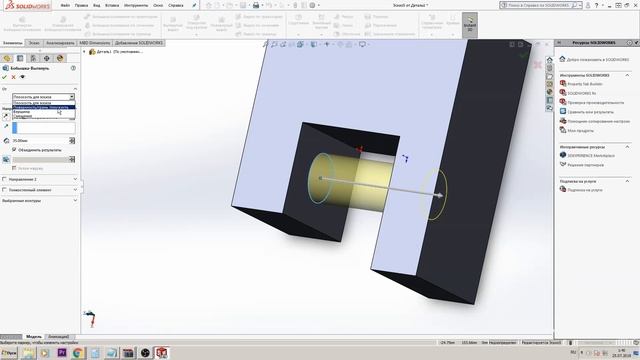Click the Welcome to SOLIDWORKS link
The image size is (640, 360).
598,60
